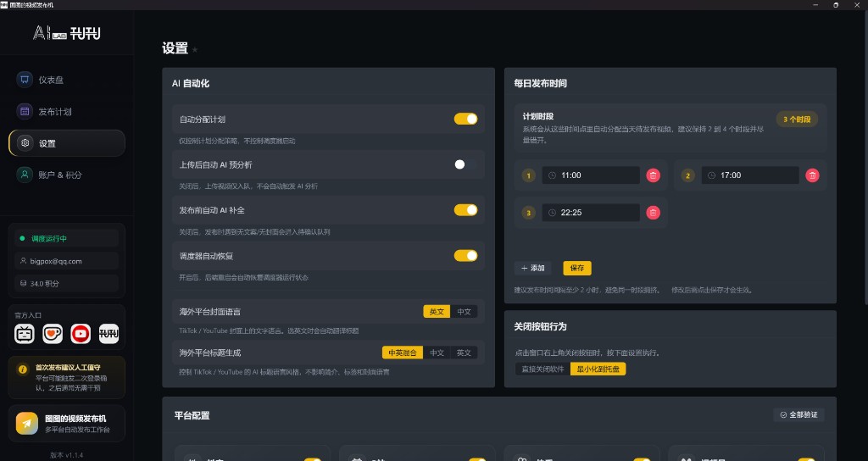This screenshot has height=461, width=868.
Task: Delete the 17:00 time slot
Action: tap(812, 175)
